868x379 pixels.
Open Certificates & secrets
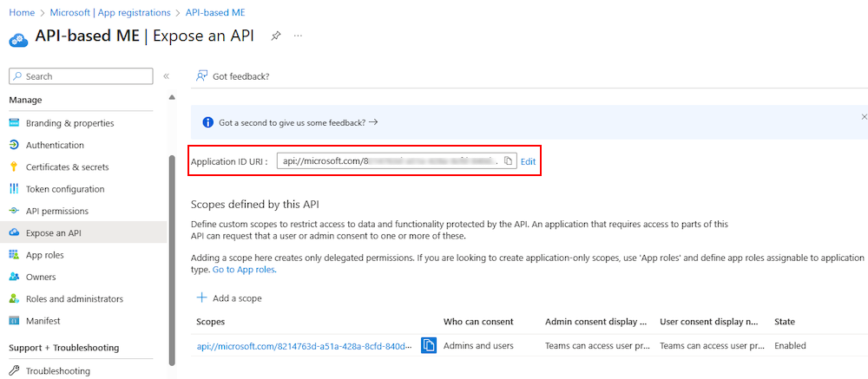[x=67, y=167]
